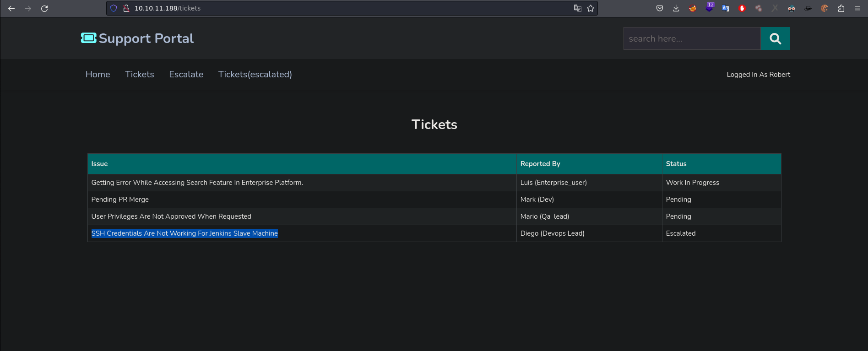This screenshot has height=351, width=868.
Task: Click the search magnifier button
Action: (x=775, y=38)
